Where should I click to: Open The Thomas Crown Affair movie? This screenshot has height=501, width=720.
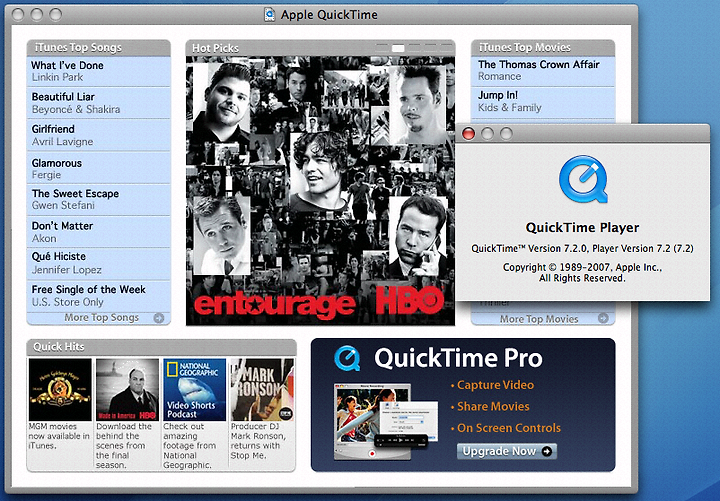click(543, 70)
